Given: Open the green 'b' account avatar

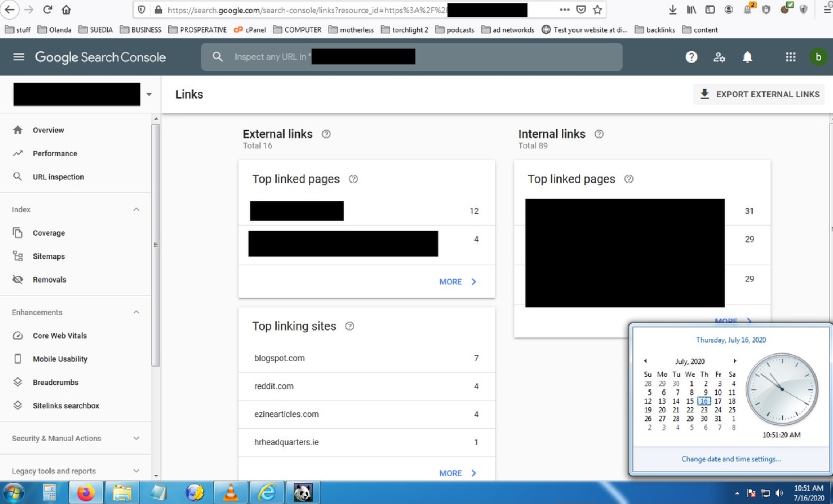Looking at the screenshot, I should pyautogui.click(x=818, y=57).
